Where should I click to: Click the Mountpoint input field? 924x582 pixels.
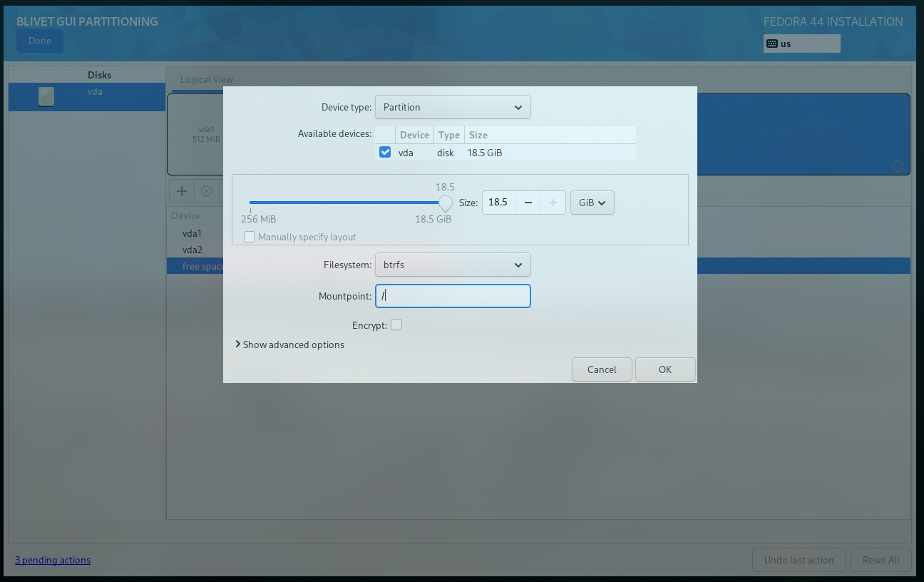click(x=453, y=296)
